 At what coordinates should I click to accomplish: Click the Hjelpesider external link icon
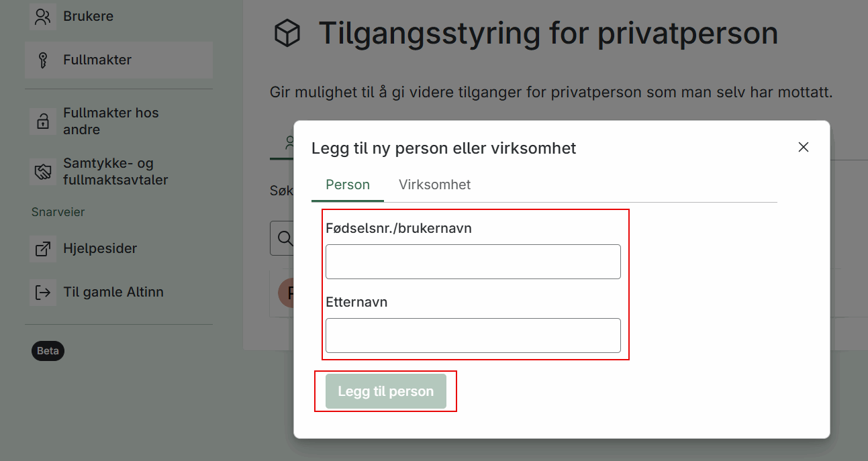[43, 249]
